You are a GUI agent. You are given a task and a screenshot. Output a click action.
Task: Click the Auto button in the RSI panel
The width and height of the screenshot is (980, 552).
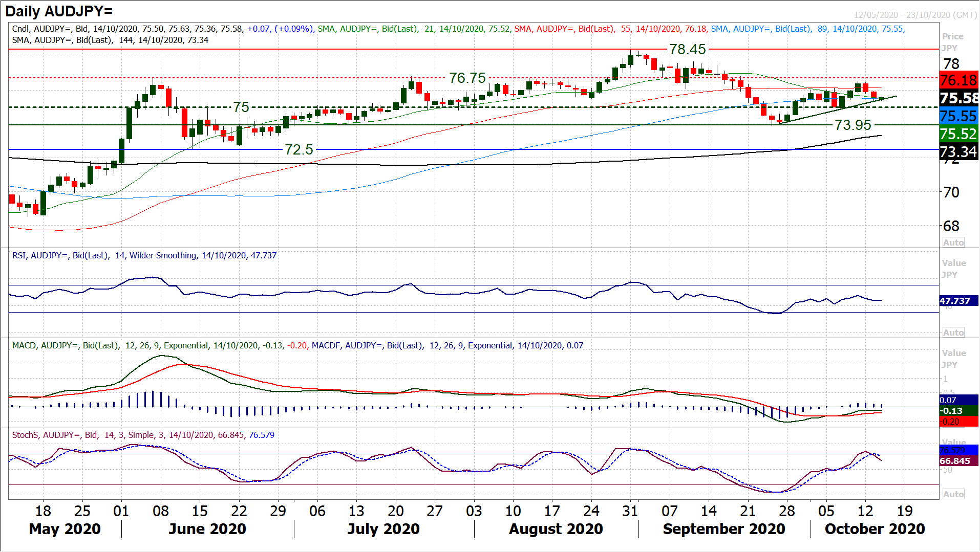953,332
